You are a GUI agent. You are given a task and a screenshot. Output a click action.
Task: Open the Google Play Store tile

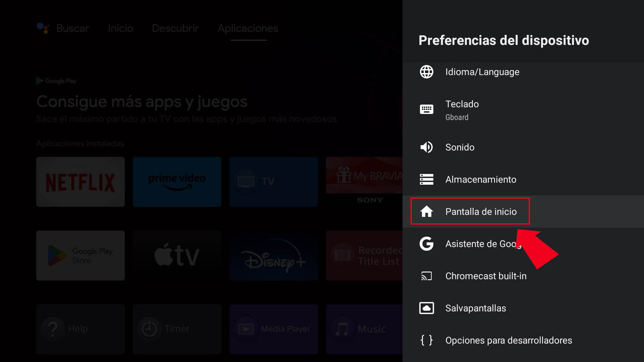tap(80, 255)
